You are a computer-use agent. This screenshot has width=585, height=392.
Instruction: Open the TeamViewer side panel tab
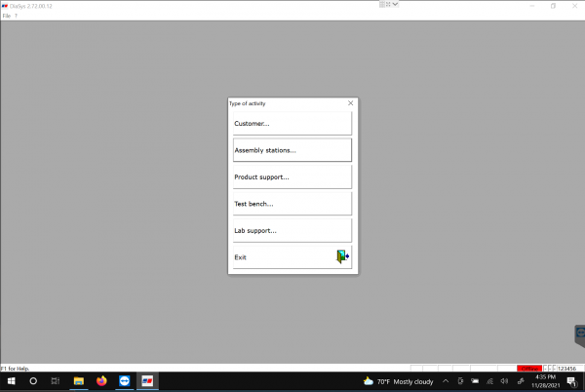(x=580, y=335)
